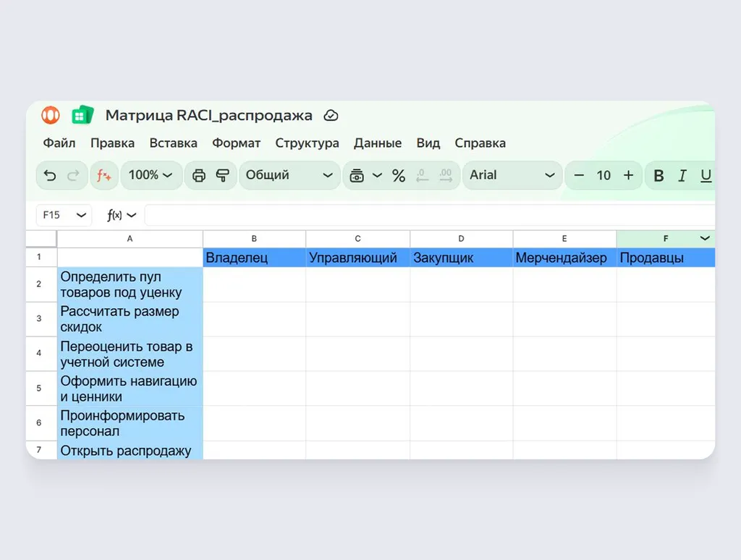Open the Формат menu
The height and width of the screenshot is (560, 741).
click(x=237, y=143)
